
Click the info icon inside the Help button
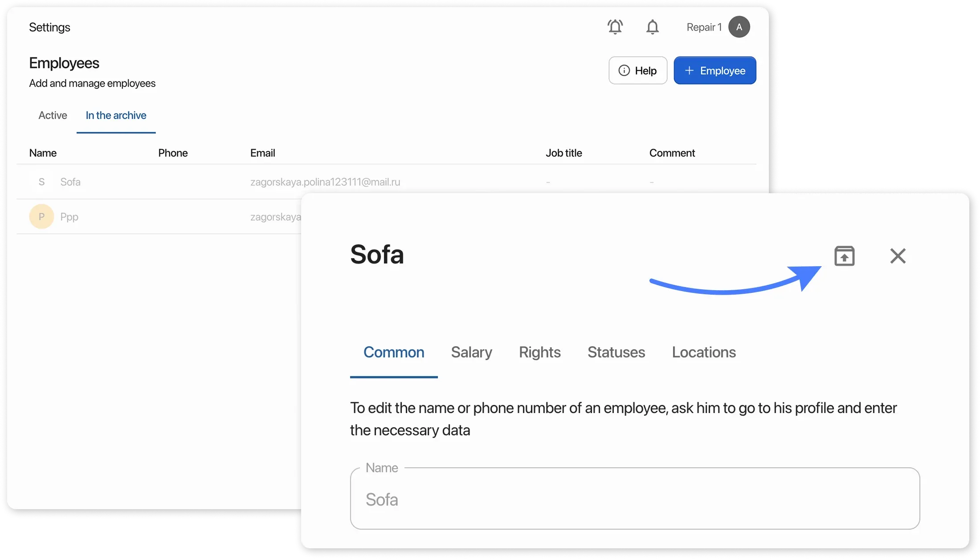pyautogui.click(x=625, y=70)
